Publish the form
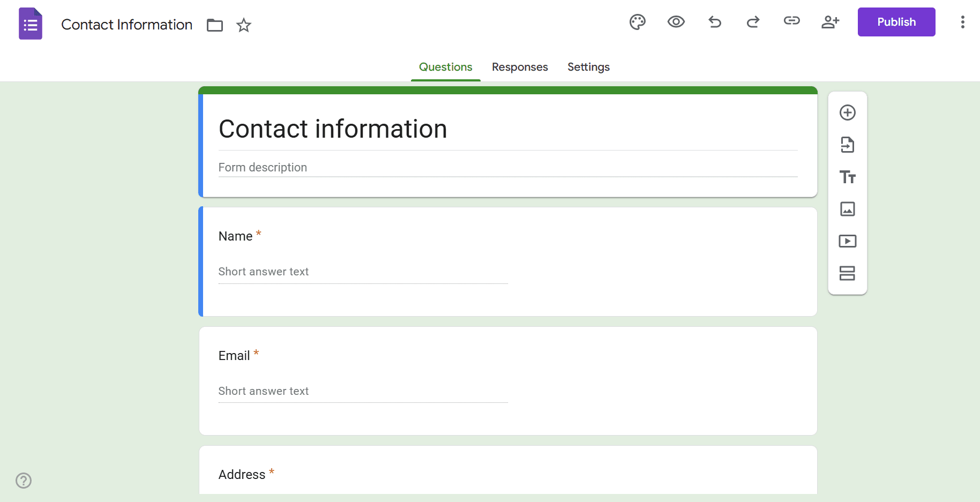980x502 pixels. [x=896, y=22]
